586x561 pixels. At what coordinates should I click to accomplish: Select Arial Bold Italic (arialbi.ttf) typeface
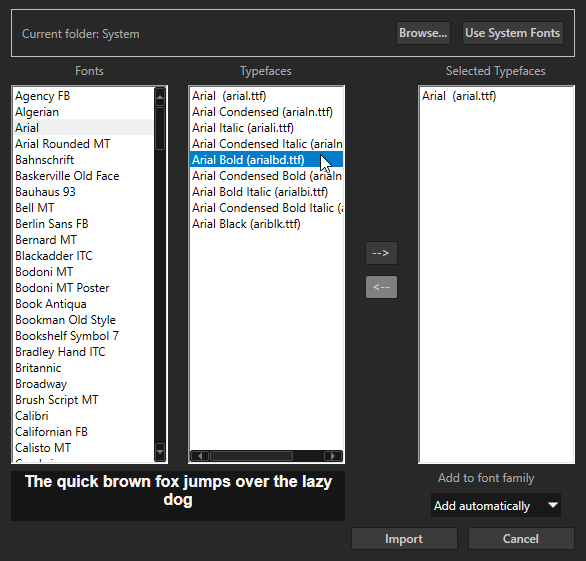click(266, 192)
